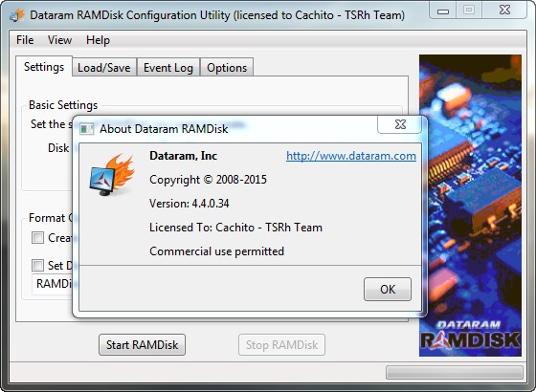The height and width of the screenshot is (392, 536).
Task: Click the Licensed To: Cachito - TSRh Team text
Action: [235, 228]
